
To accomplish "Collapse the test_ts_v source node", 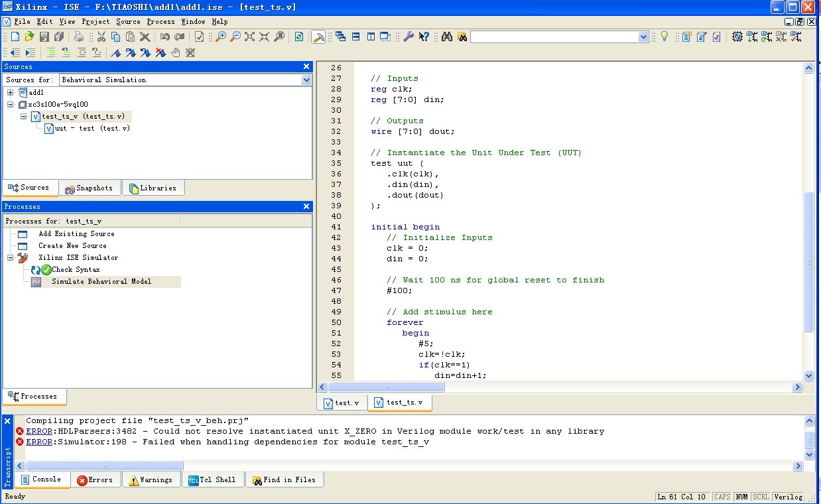I will [x=23, y=116].
